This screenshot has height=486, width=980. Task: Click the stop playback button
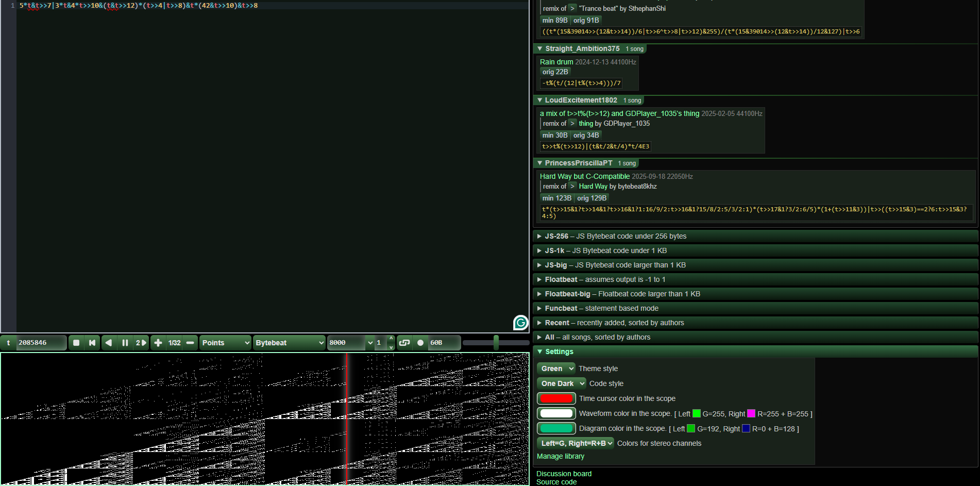tap(76, 343)
